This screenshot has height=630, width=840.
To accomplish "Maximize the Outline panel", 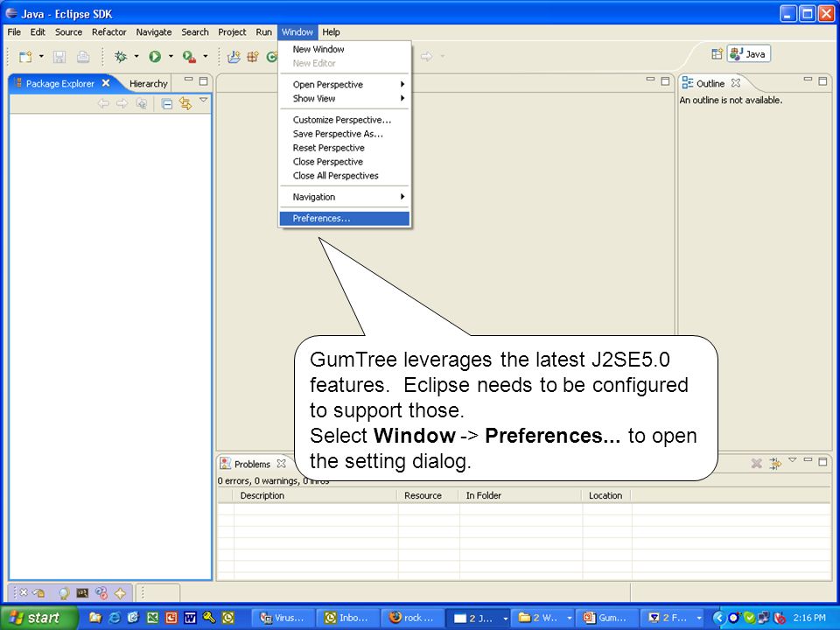I will (822, 81).
